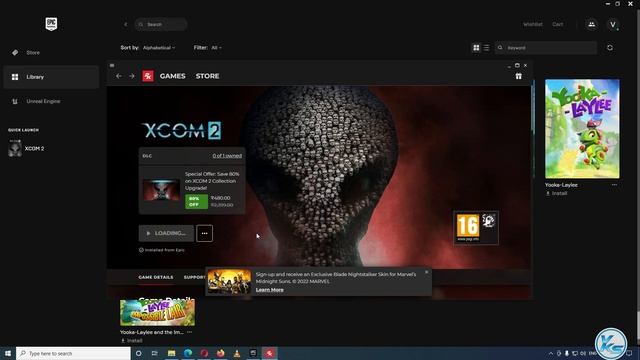Click the taskbar search box

(73, 353)
